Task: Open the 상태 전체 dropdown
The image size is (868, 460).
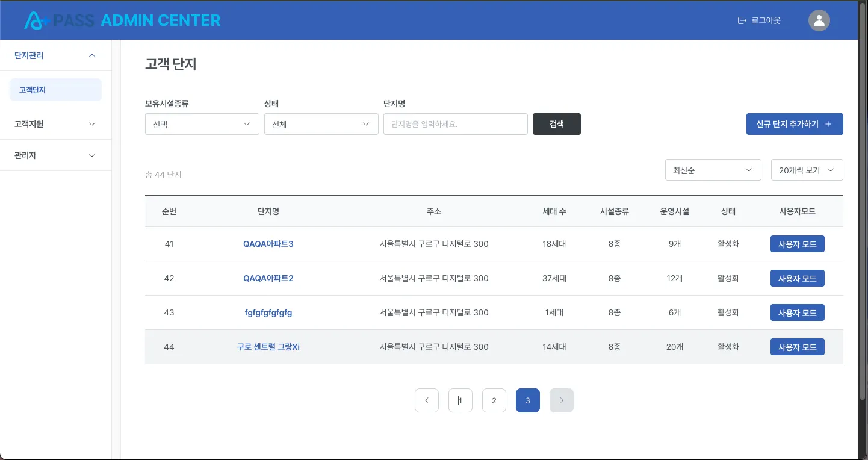Action: (321, 124)
